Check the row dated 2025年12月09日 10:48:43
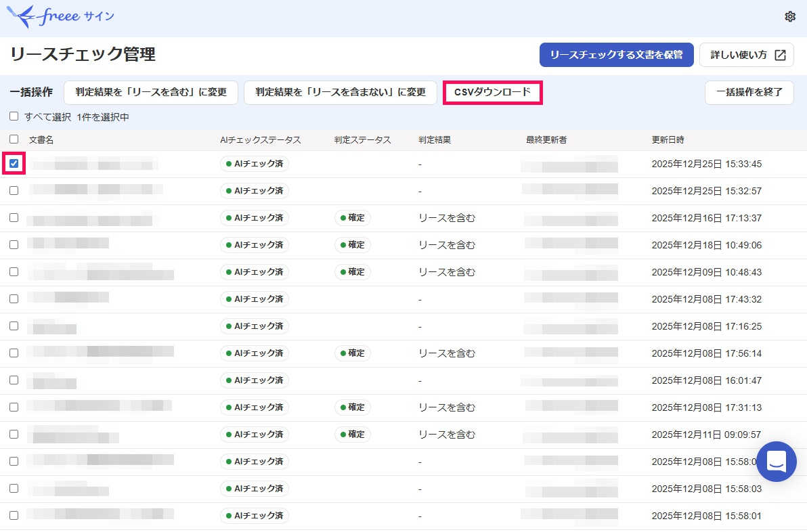 point(14,271)
